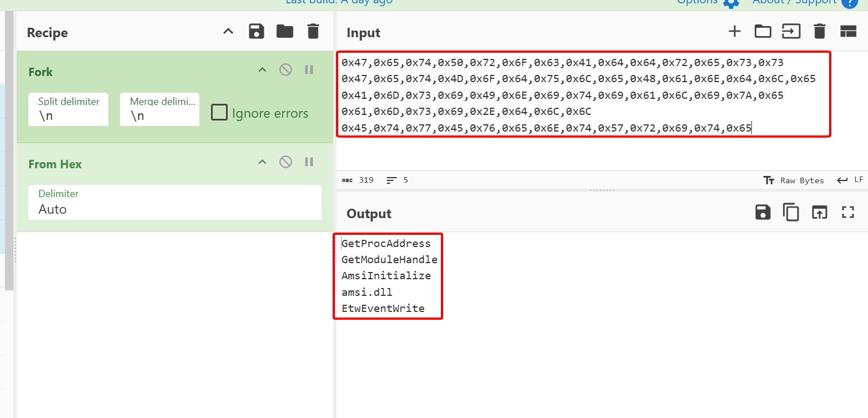Image resolution: width=868 pixels, height=418 pixels.
Task: Save output to file
Action: pos(763,212)
